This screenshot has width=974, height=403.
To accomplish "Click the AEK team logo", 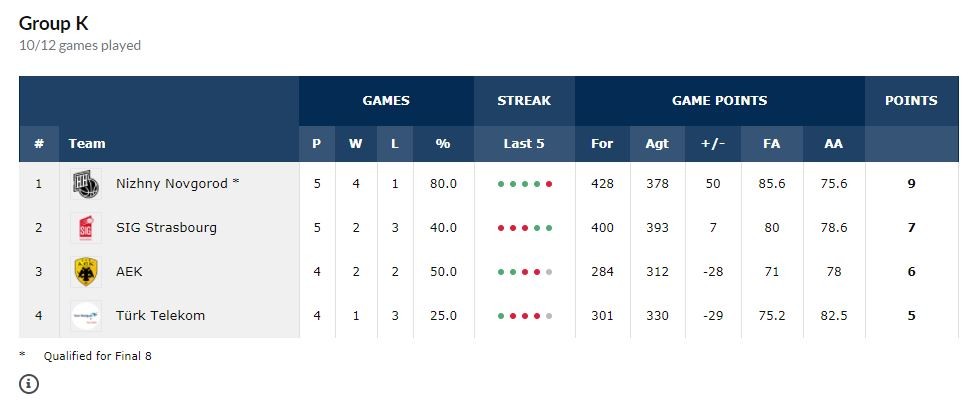I will 86,272.
